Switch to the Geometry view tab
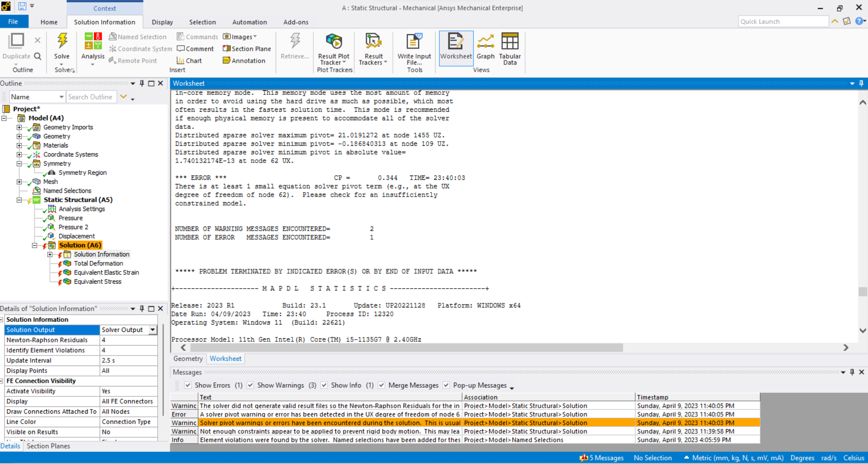This screenshot has width=868, height=464. 188,359
